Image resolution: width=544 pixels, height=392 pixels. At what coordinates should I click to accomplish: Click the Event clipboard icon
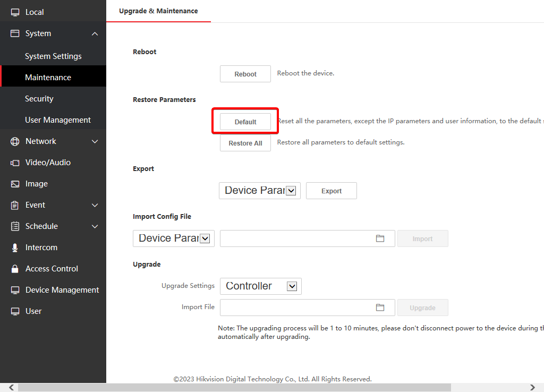pos(14,205)
